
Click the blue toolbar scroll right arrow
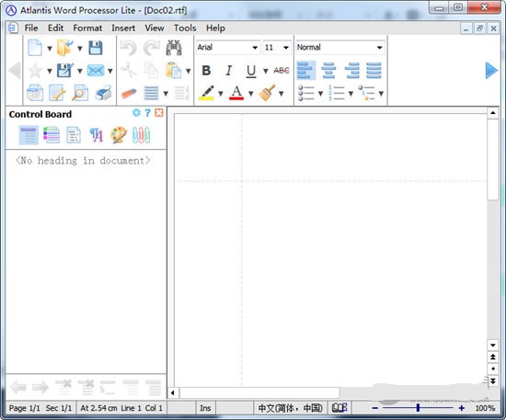(x=491, y=70)
